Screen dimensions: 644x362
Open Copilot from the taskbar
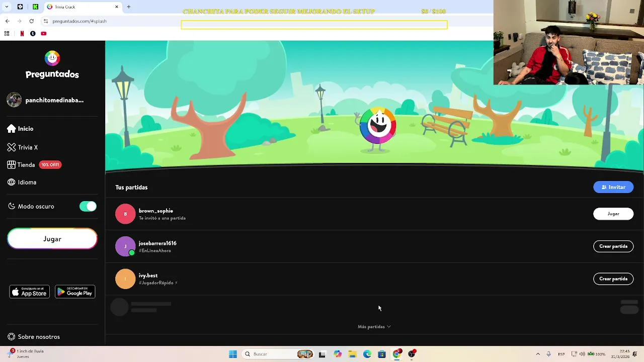pyautogui.click(x=337, y=354)
